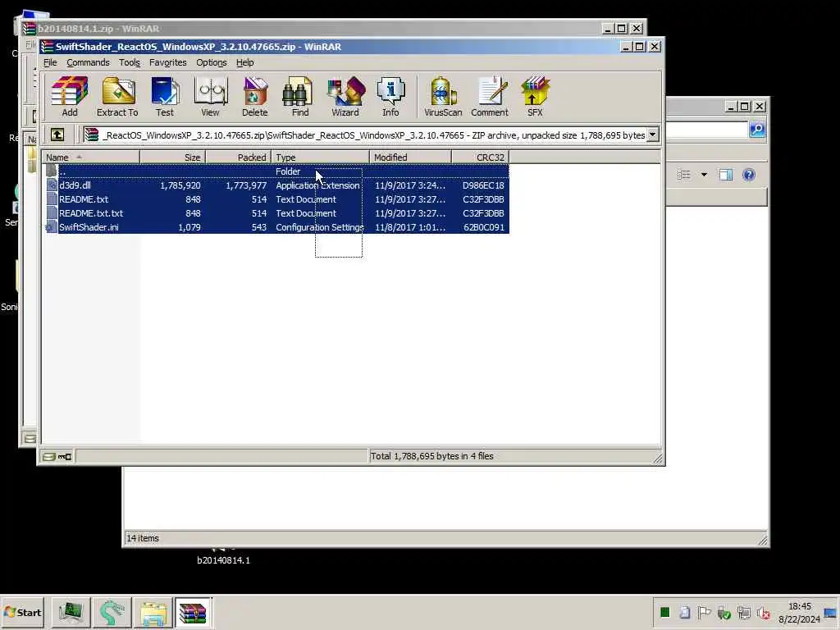Click the Action Center flag tray icon

pyautogui.click(x=704, y=612)
